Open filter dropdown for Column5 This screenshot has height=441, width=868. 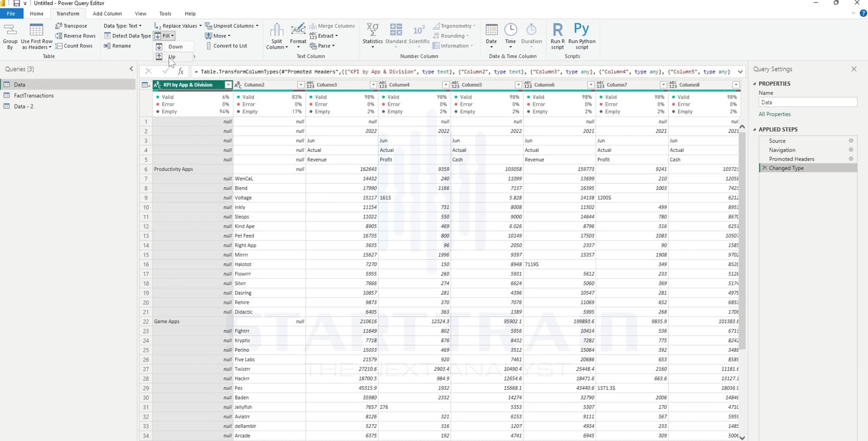coord(518,85)
